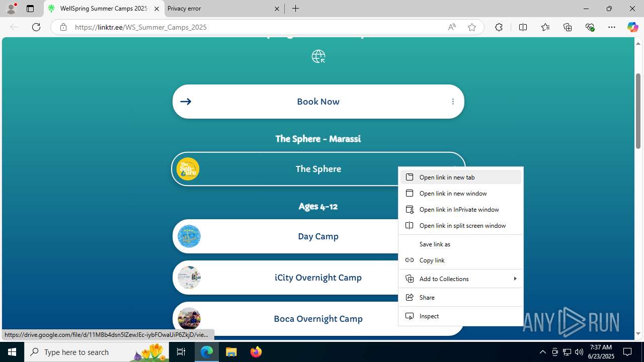Choose Open link in new window
The height and width of the screenshot is (362, 644).
461,193
